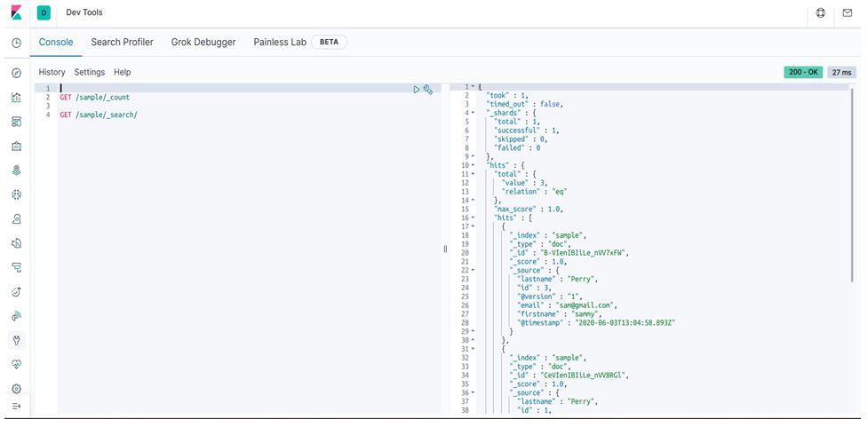Click the panel resize divider handle
This screenshot has height=427, width=868.
445,249
